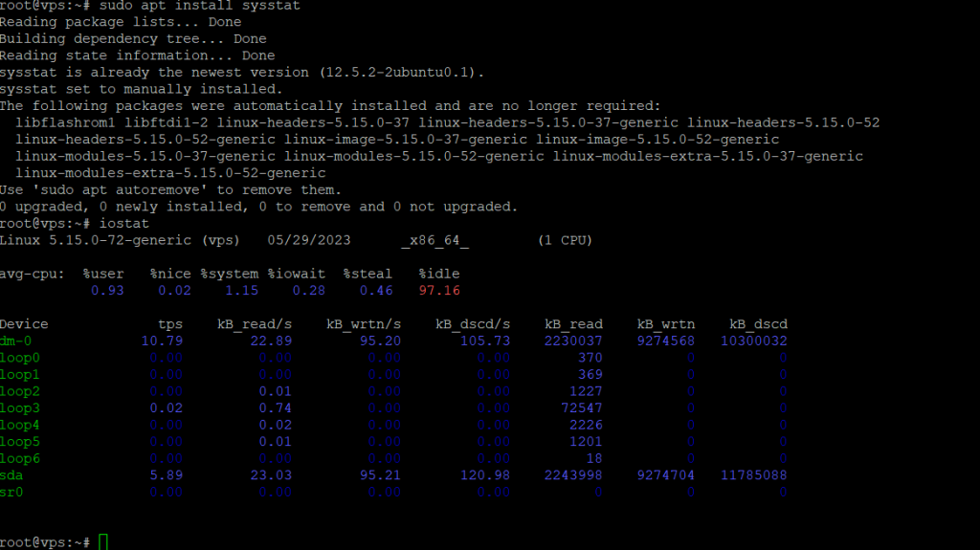Click the green cursor at the bottom prompt
980x550 pixels.
(x=103, y=542)
